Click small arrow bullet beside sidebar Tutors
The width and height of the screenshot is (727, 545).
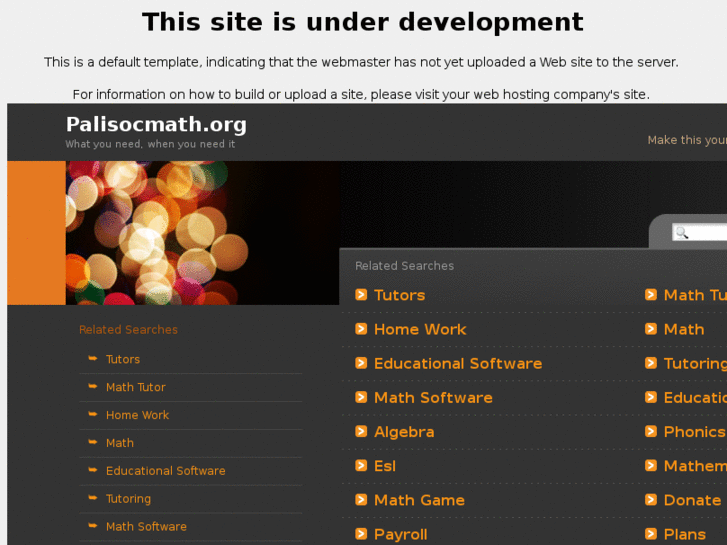tap(93, 359)
